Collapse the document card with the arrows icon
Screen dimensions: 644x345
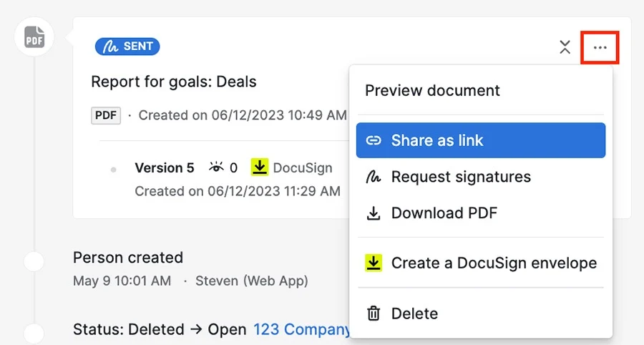565,47
